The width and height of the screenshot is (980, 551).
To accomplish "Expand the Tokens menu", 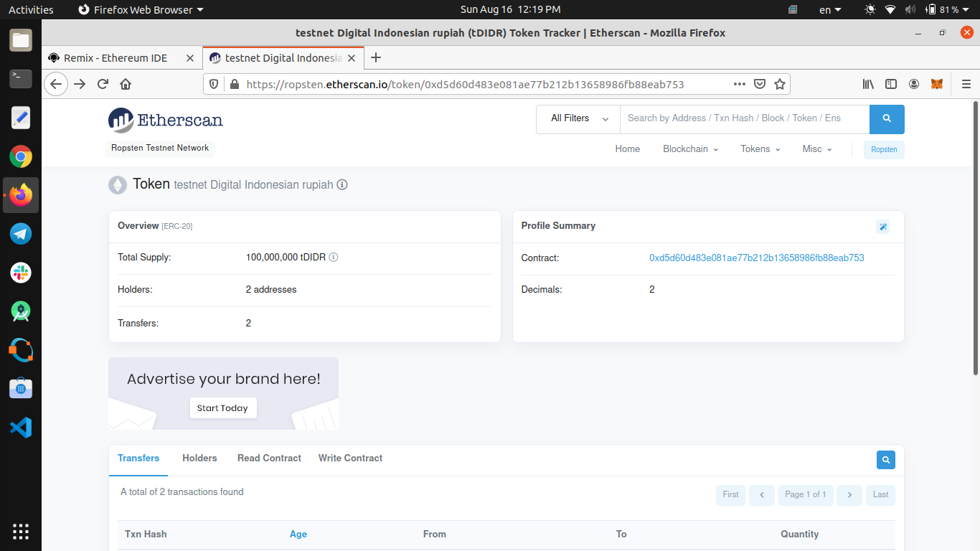I will coord(760,149).
